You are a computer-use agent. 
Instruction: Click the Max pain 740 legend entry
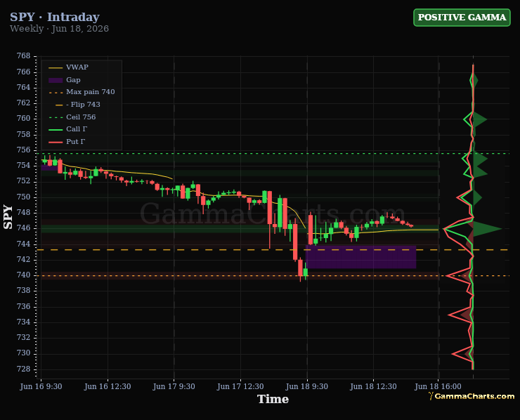82,92
